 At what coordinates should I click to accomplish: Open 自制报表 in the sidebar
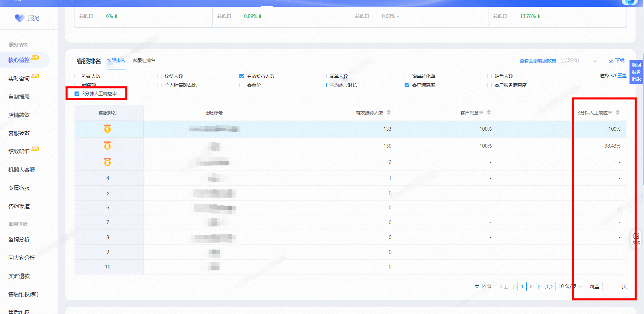coord(19,97)
